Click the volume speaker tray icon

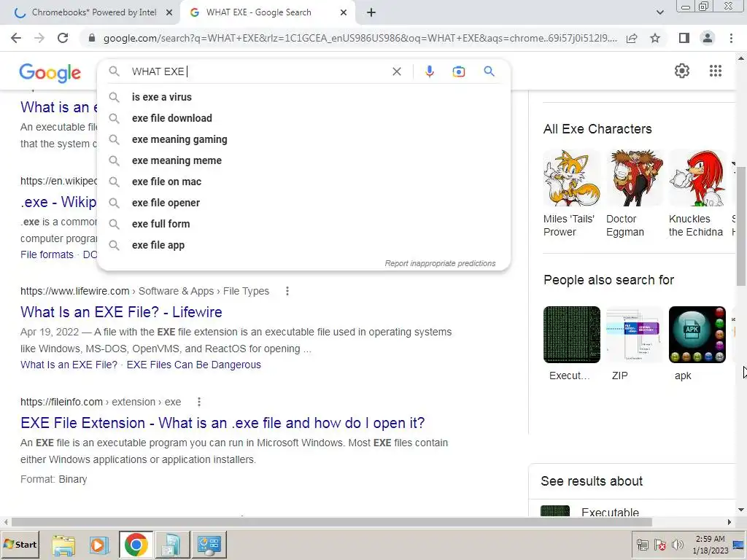click(x=677, y=544)
